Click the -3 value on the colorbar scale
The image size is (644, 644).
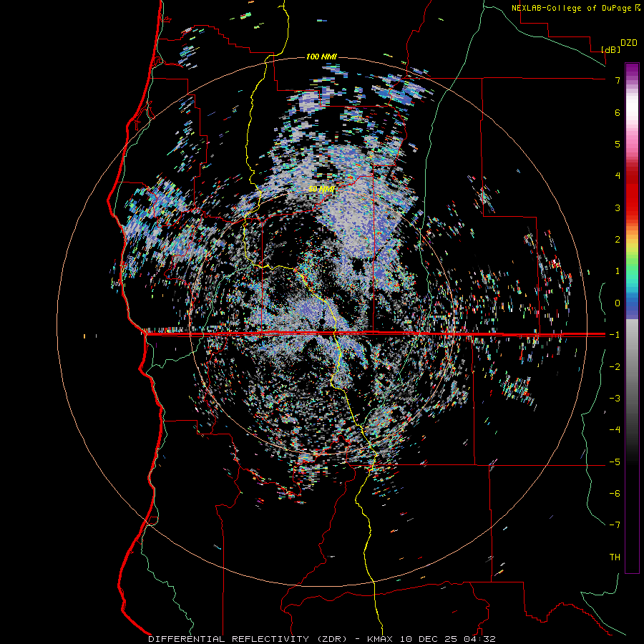pos(615,399)
